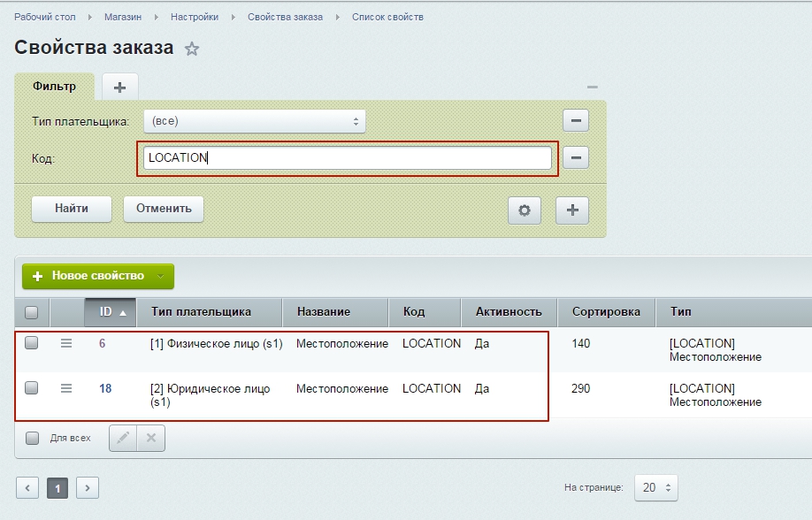Image resolution: width=812 pixels, height=520 pixels.
Task: Open row actions menu for ID 18
Action: pos(66,388)
